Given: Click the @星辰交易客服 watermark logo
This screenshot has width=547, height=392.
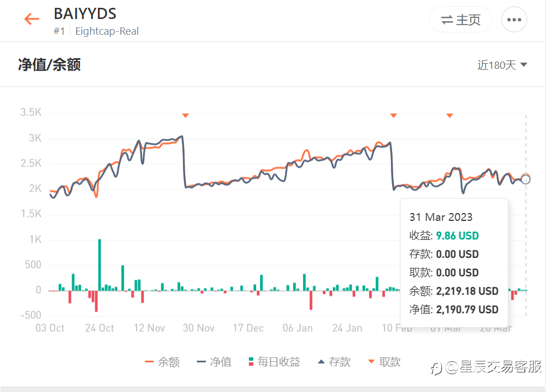Looking at the screenshot, I should (x=487, y=367).
